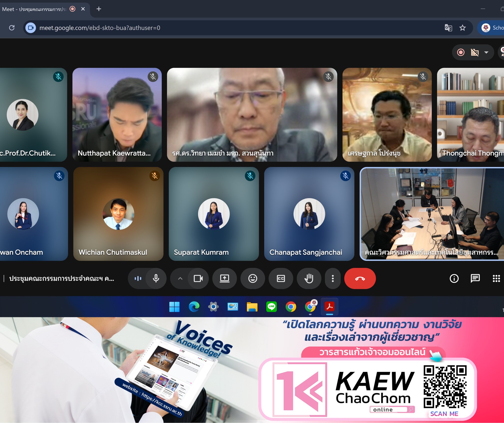Open dropdown arrow next to recording indicator
This screenshot has width=504, height=423.
coord(486,52)
